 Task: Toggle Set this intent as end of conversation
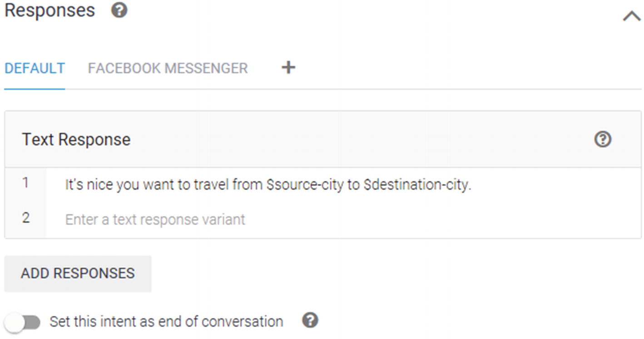[x=23, y=322]
